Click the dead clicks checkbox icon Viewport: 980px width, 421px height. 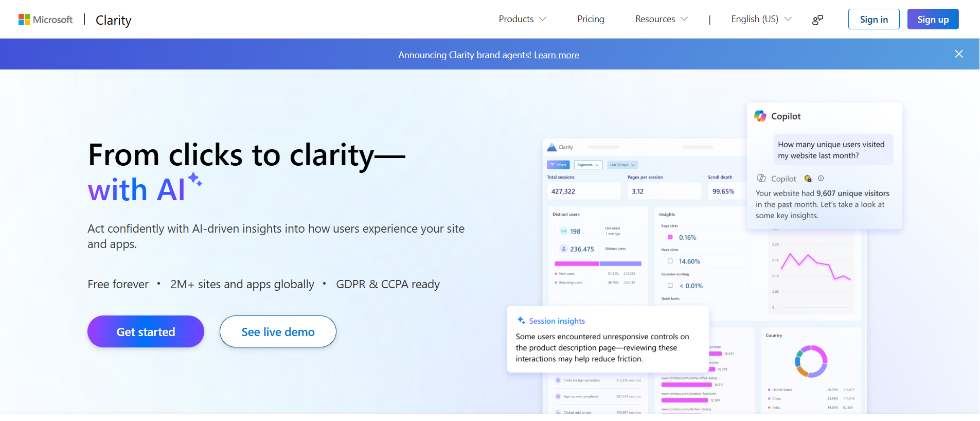click(x=670, y=261)
